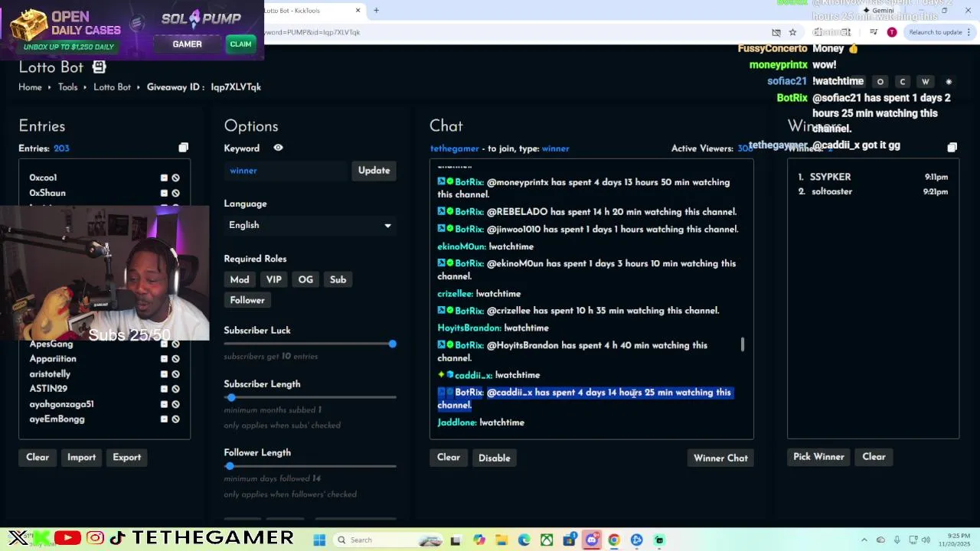Go to Lotto Bot in the breadcrumb
Viewport: 980px width, 551px height.
tap(112, 87)
